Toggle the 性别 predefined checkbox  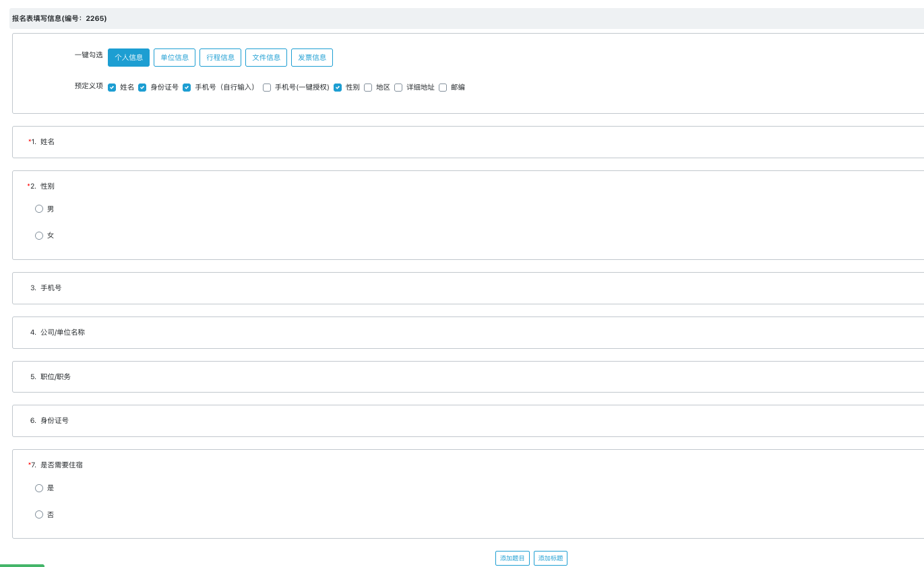[x=338, y=88]
